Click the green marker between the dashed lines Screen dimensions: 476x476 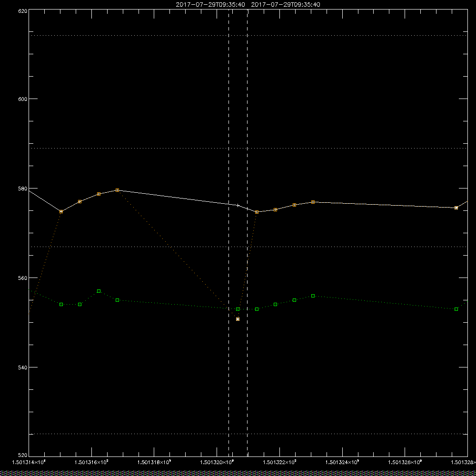238,309
